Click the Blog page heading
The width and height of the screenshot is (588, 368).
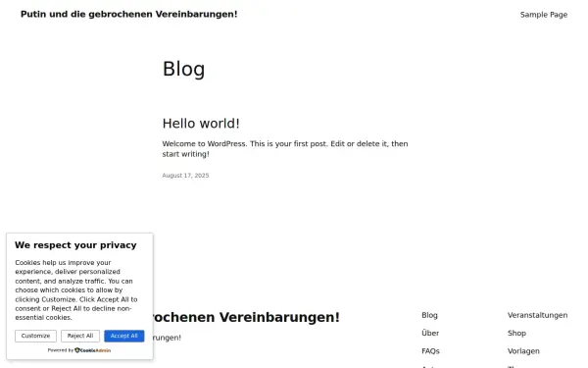click(x=183, y=69)
